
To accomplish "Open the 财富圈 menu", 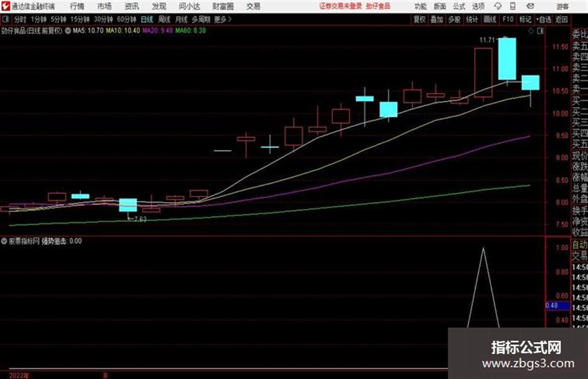I will 223,6.
